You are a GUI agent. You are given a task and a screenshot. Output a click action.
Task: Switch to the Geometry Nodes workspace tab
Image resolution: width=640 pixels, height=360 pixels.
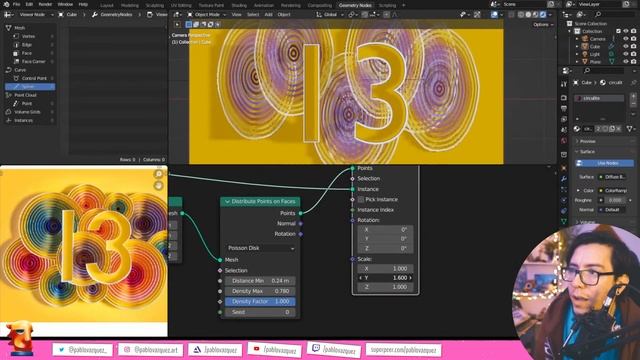(355, 5)
